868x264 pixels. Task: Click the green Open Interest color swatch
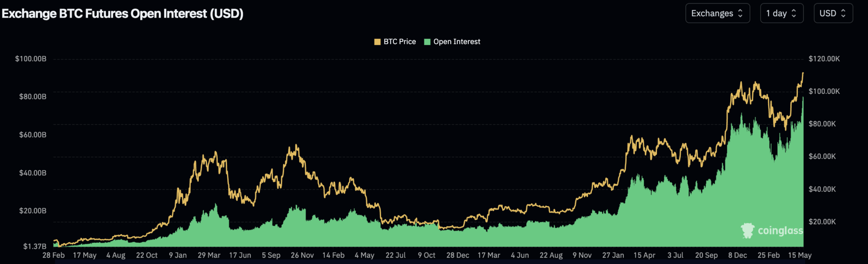[x=427, y=42]
